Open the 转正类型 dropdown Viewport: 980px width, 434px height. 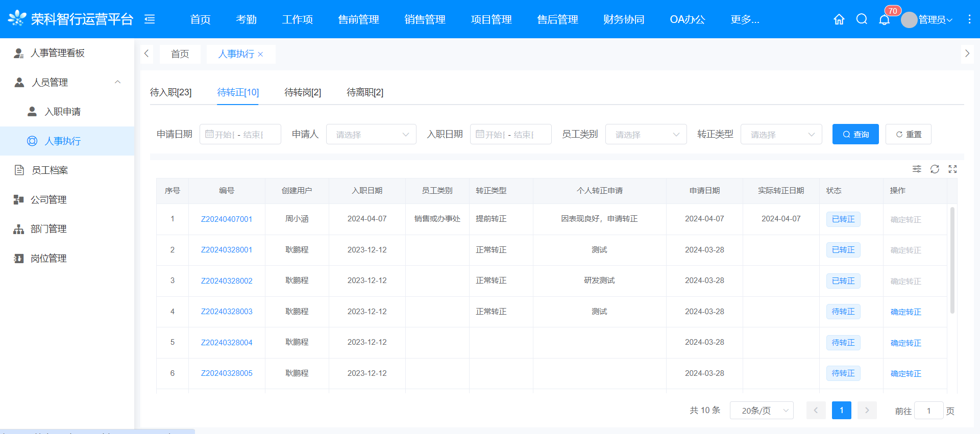[781, 135]
